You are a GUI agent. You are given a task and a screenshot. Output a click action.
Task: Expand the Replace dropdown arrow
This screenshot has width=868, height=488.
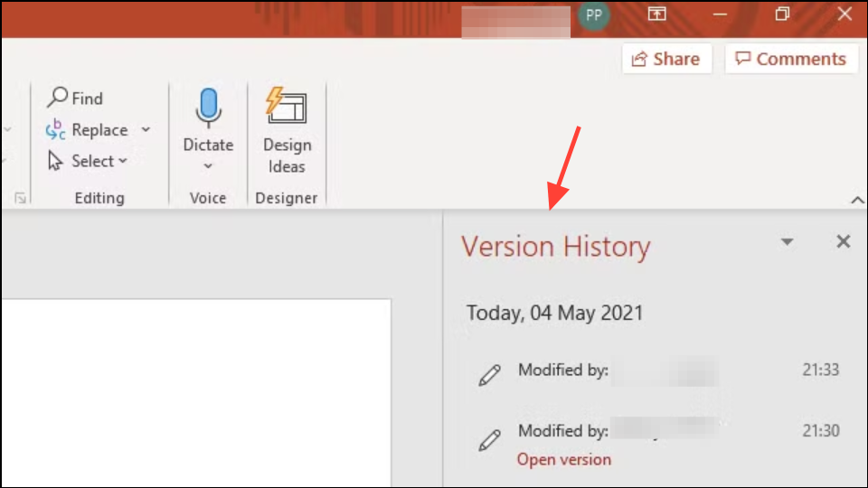146,130
